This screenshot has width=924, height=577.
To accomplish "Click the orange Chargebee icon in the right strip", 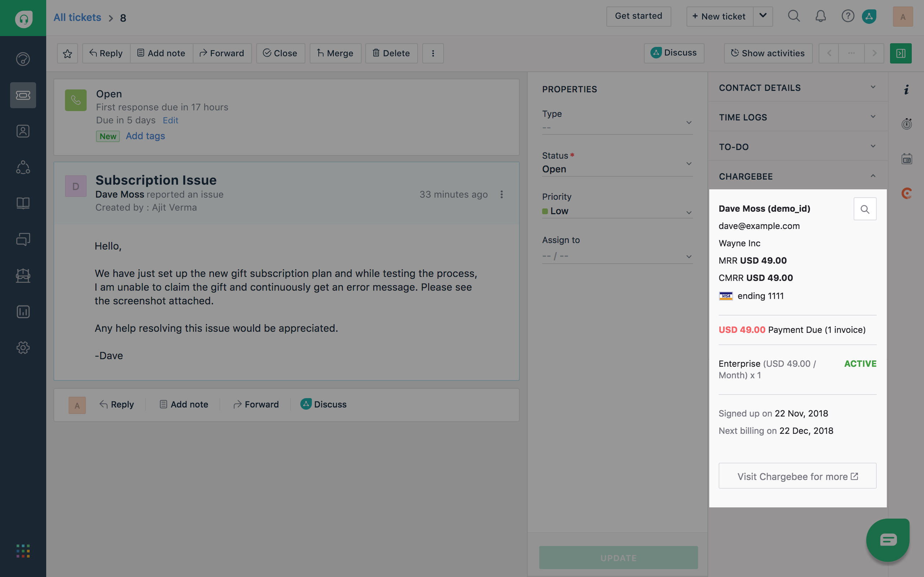I will (906, 193).
